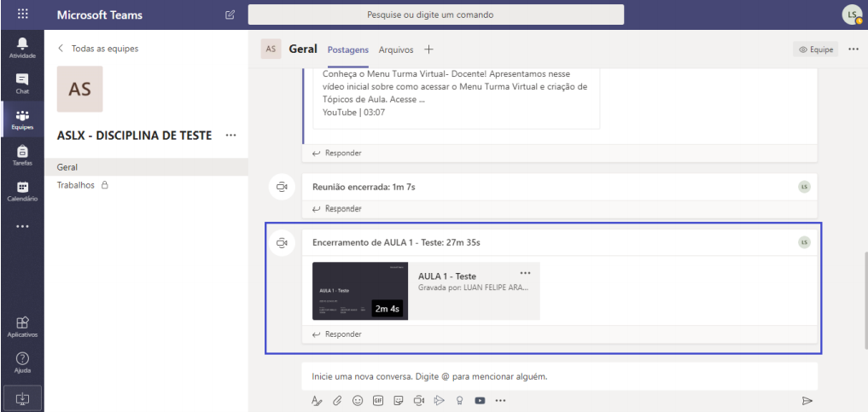The image size is (868, 412).
Task: Open the sticker picker
Action: pos(399,400)
